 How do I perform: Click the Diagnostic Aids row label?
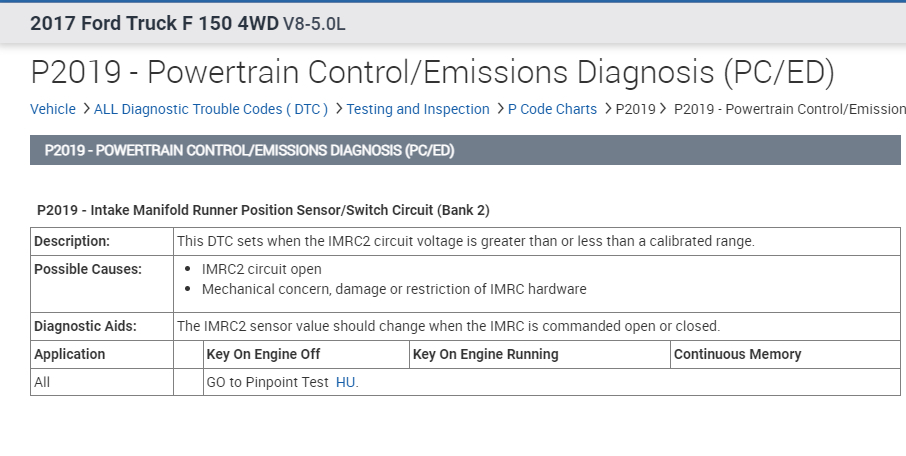coord(84,326)
